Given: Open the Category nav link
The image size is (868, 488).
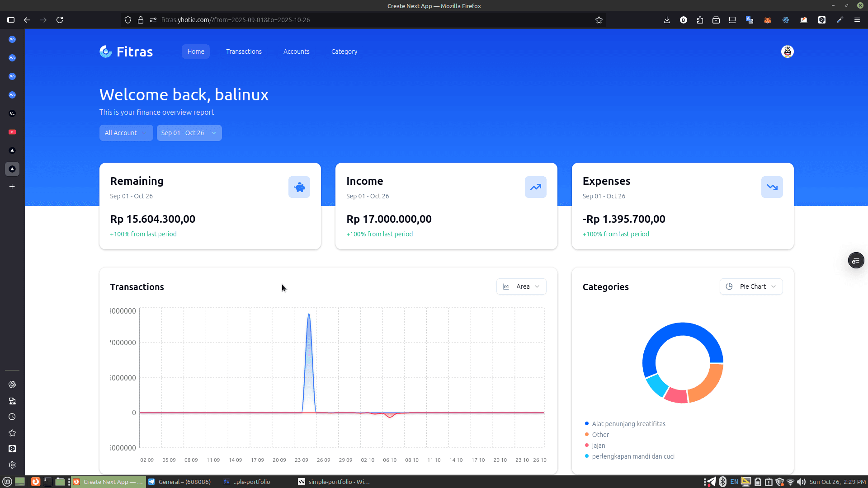Looking at the screenshot, I should pos(344,52).
